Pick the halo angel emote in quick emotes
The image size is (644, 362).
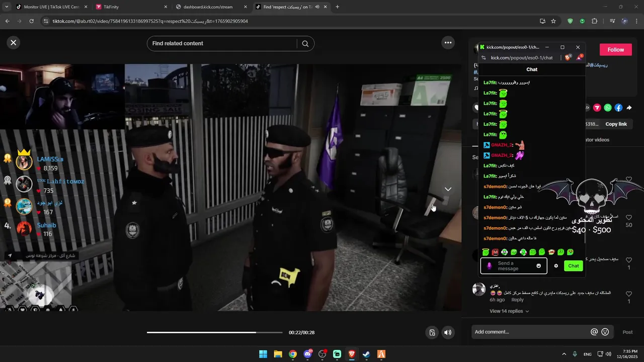(486, 252)
